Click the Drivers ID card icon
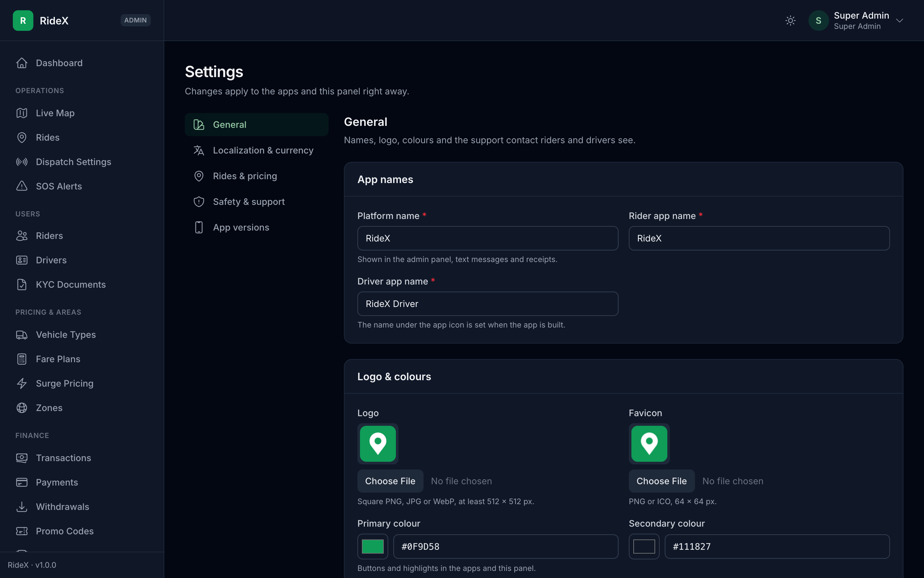924x578 pixels. [22, 260]
